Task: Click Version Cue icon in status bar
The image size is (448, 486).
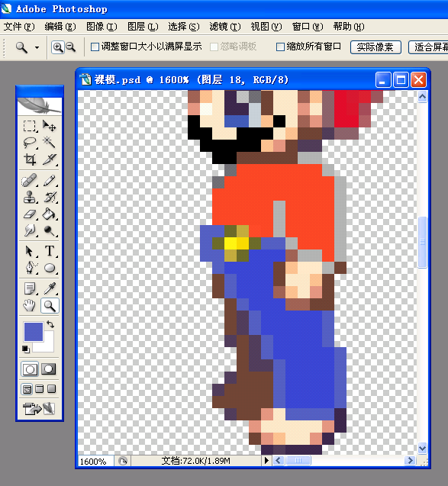Action: click(123, 461)
